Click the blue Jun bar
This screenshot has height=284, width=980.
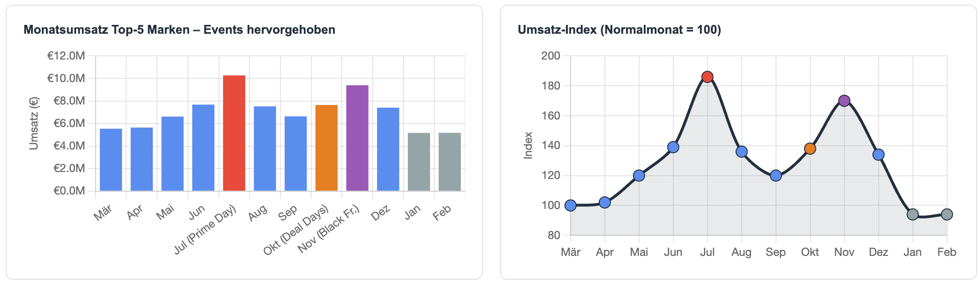(204, 148)
